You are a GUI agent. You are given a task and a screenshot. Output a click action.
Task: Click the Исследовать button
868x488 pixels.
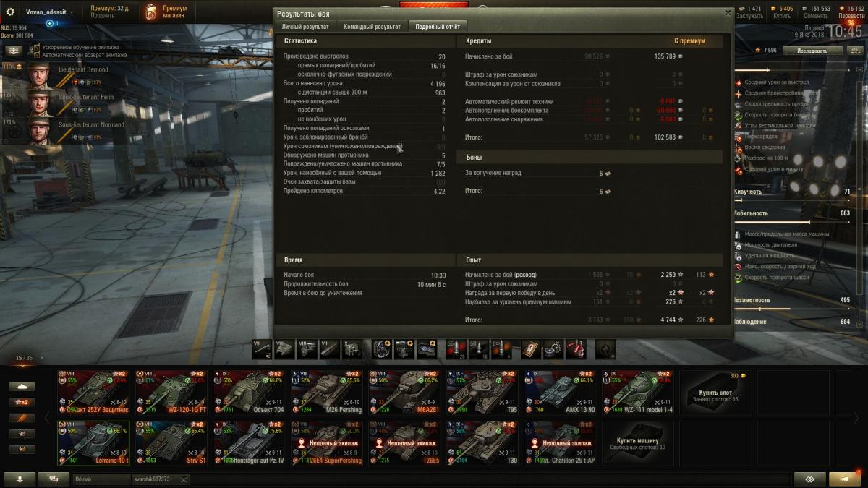[814, 51]
